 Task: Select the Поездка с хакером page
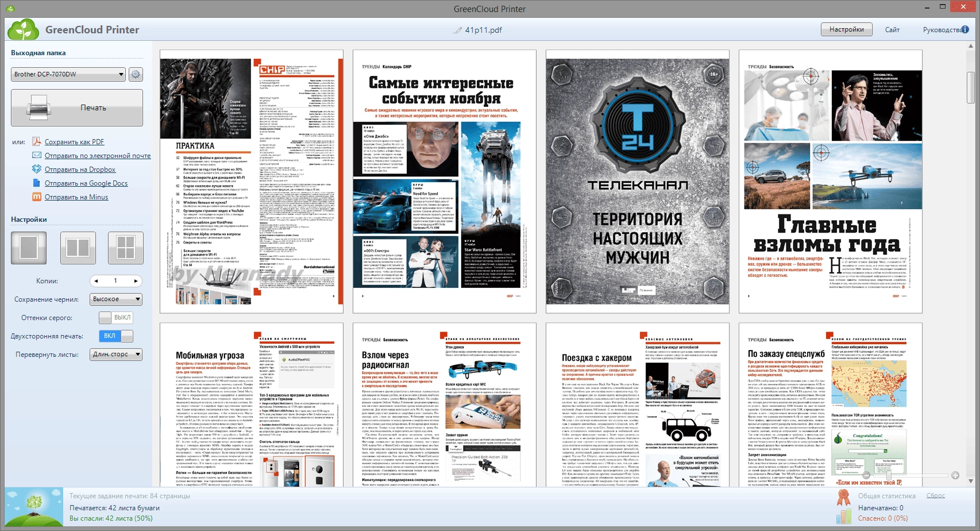point(638,405)
